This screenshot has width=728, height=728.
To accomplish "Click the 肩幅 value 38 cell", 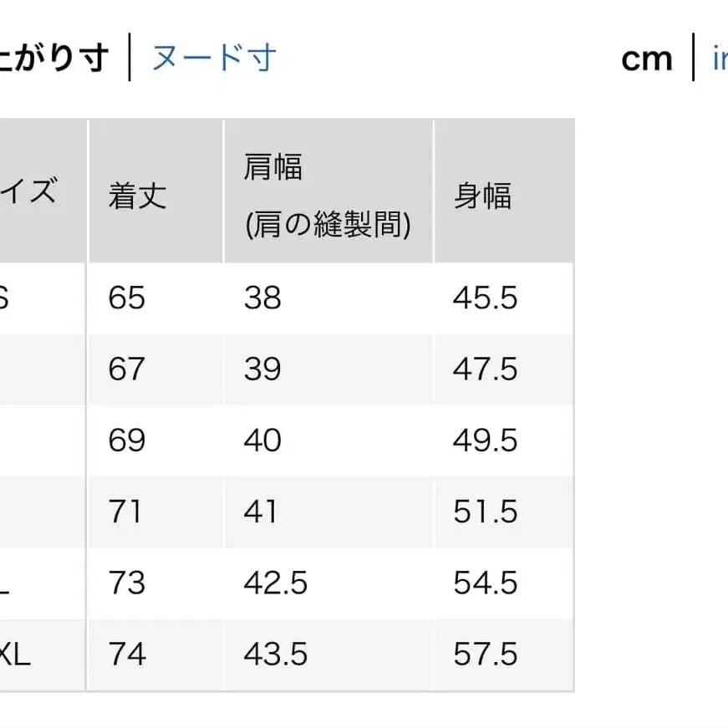I will tap(262, 298).
